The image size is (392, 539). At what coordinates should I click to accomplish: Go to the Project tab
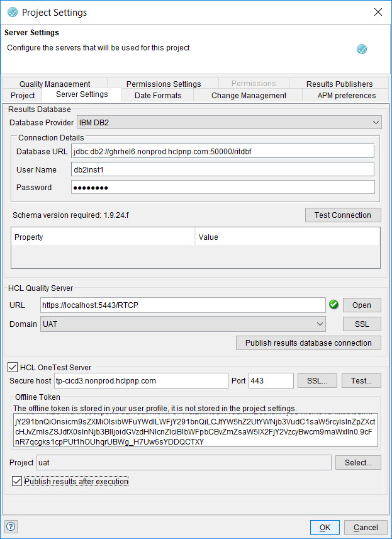click(23, 96)
